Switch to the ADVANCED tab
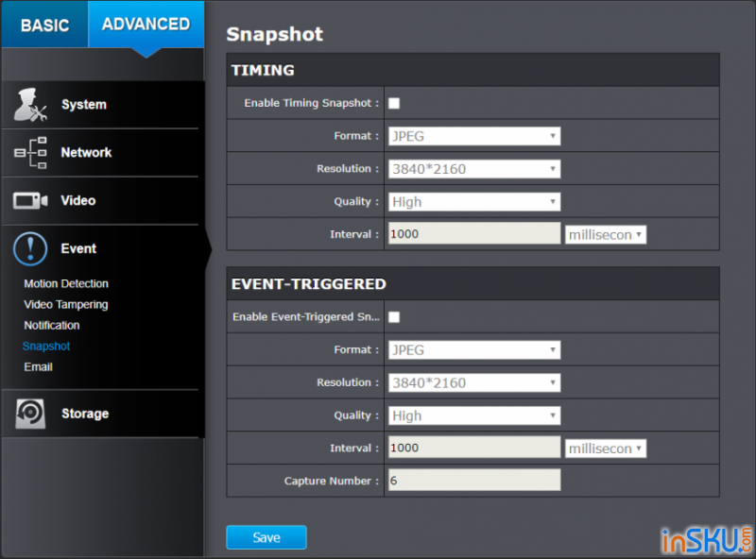 point(146,25)
